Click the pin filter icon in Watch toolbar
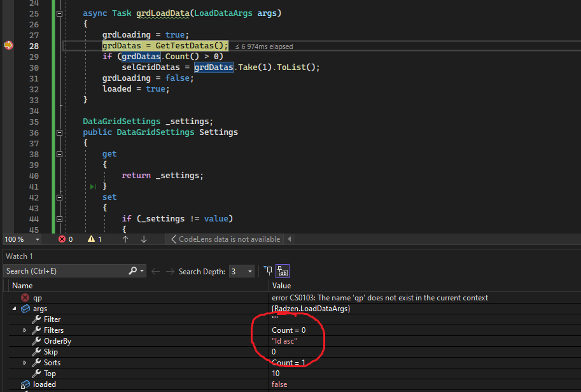The width and height of the screenshot is (581, 392). 268,271
